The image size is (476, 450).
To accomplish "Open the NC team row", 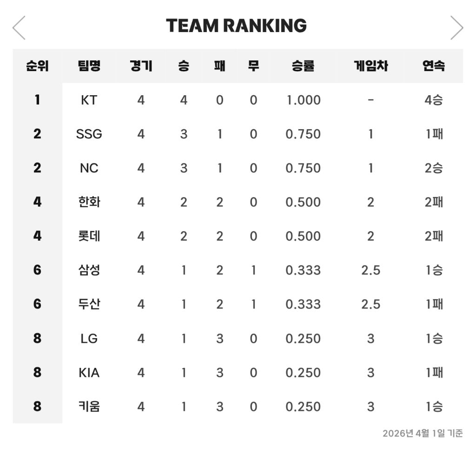I will (x=89, y=168).
